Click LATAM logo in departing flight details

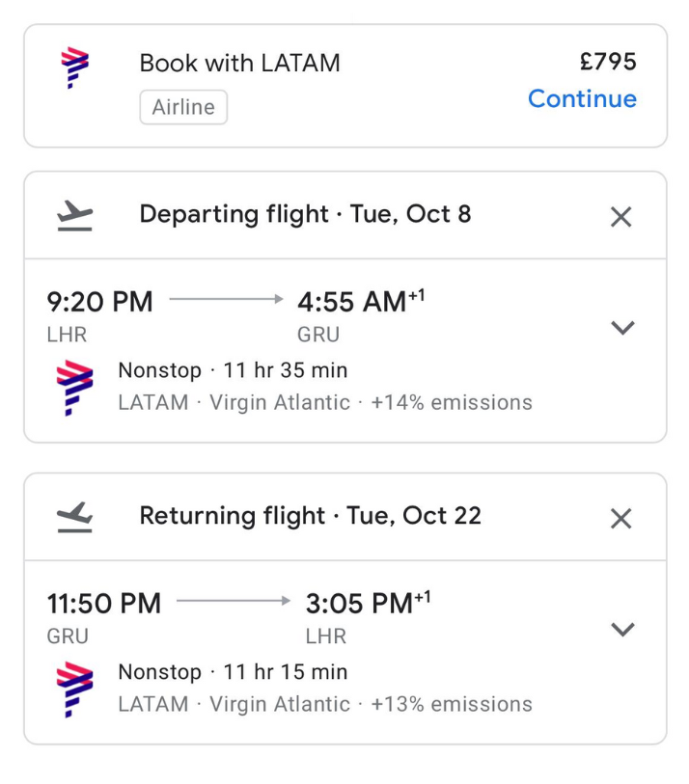pyautogui.click(x=75, y=386)
